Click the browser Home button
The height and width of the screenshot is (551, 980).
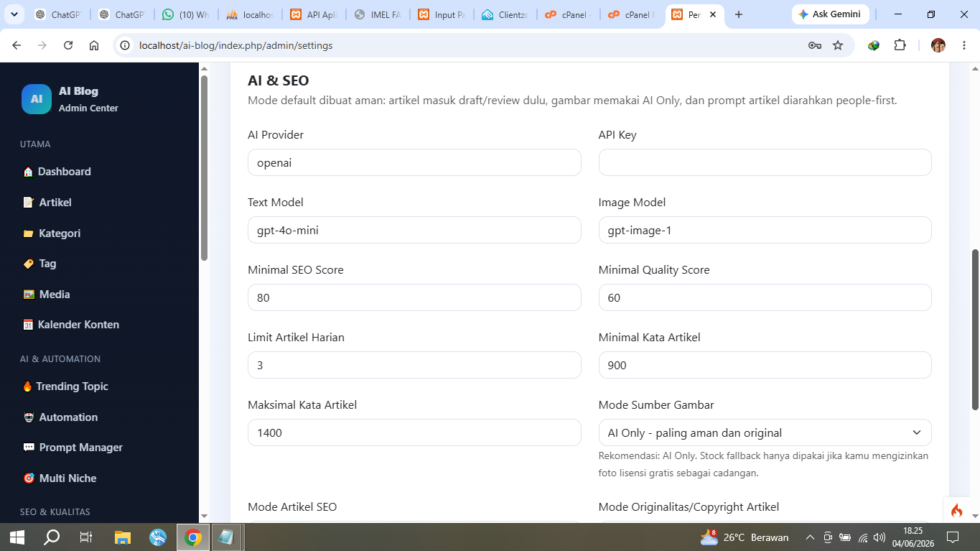click(94, 45)
